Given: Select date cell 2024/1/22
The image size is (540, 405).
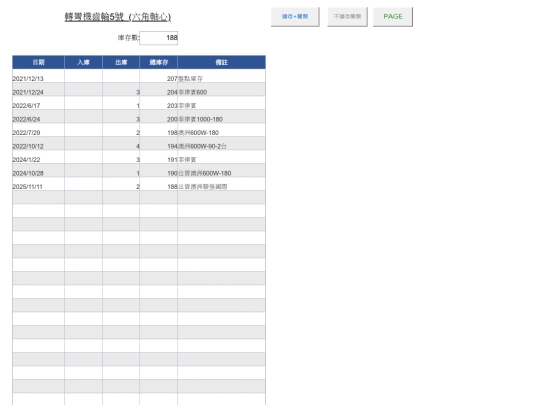Looking at the screenshot, I should pyautogui.click(x=38, y=157).
